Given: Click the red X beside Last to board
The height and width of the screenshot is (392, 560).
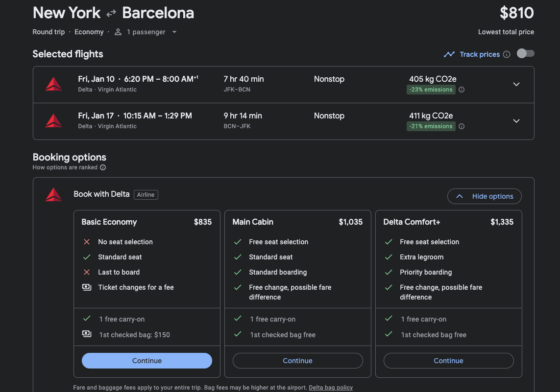Looking at the screenshot, I should click(x=86, y=272).
